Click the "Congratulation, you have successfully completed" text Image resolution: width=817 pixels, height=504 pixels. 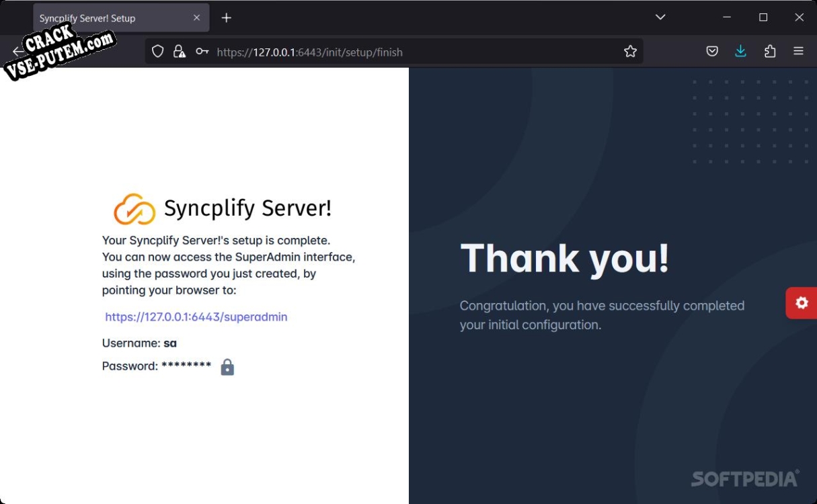[x=602, y=306]
